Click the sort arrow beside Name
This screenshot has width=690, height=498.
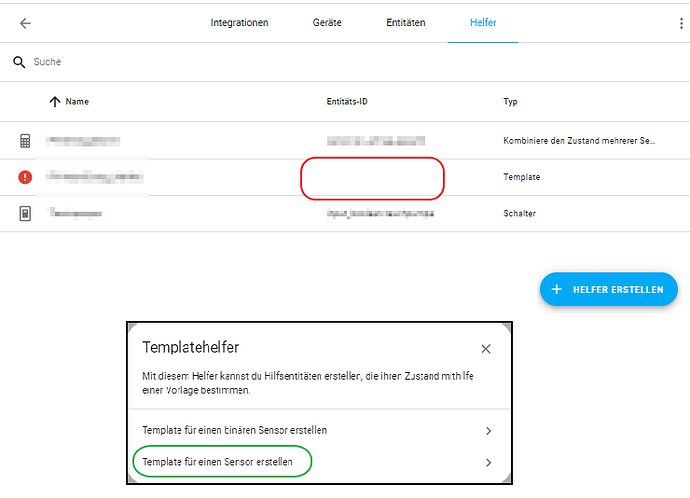54,102
